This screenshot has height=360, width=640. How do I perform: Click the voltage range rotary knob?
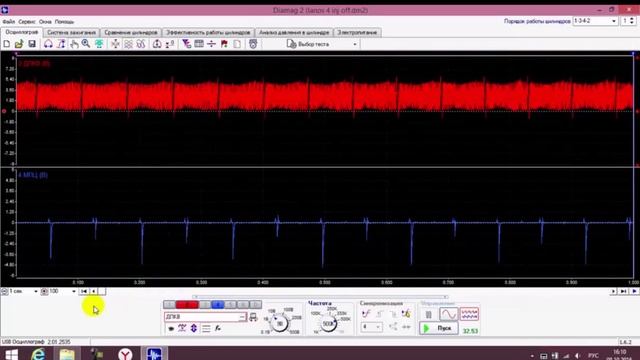point(280,323)
